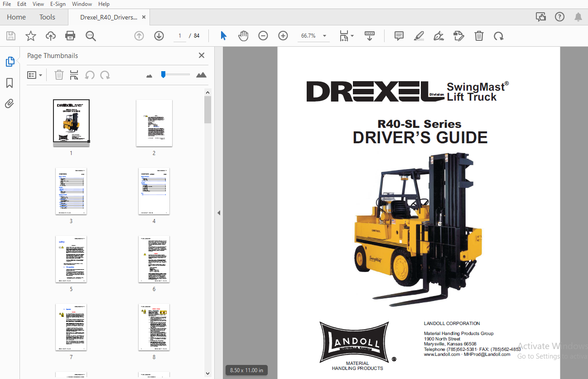Upload file to cloud icon
Screen dimensions: 588x379
pos(51,36)
